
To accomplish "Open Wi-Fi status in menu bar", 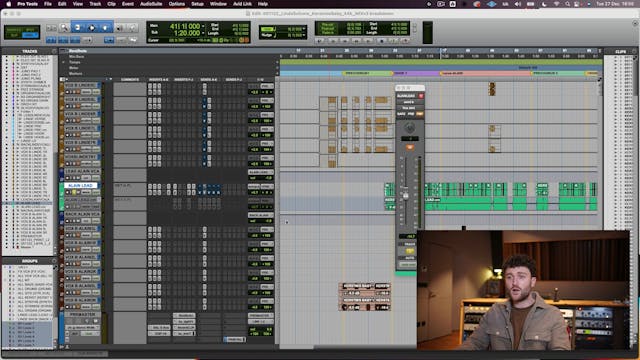I will click(x=557, y=4).
